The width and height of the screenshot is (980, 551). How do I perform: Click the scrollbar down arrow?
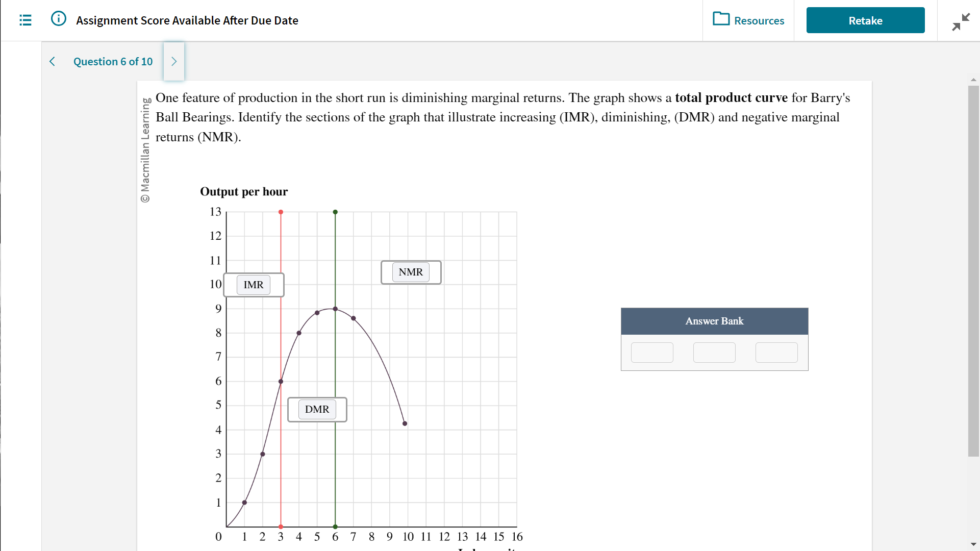(973, 544)
